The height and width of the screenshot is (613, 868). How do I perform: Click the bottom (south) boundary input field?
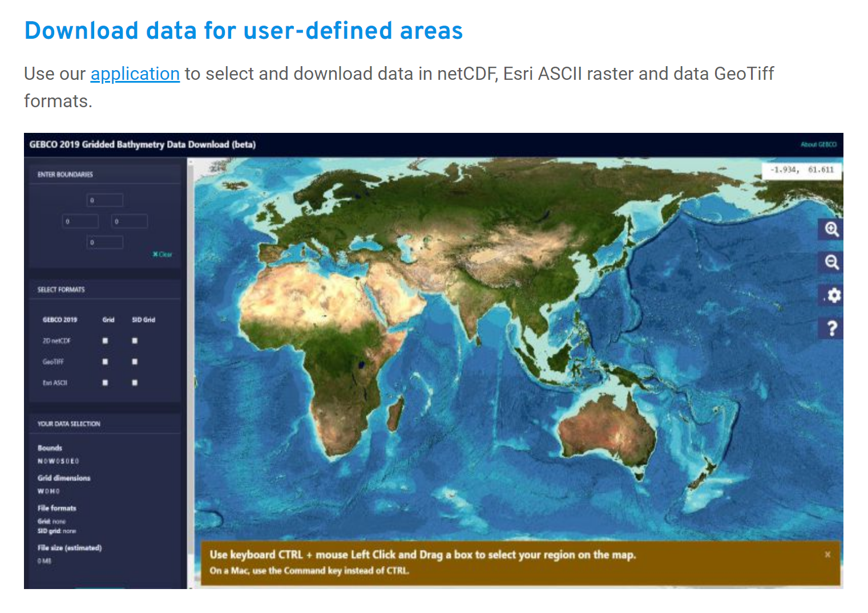(105, 242)
